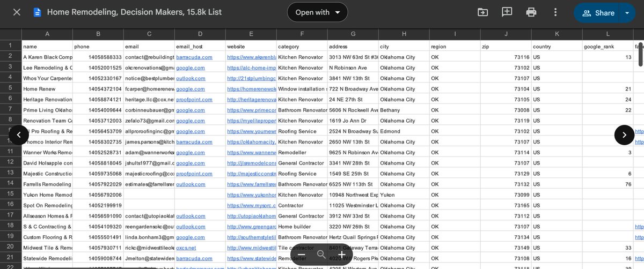Open the three-dot more actions menu
This screenshot has width=644, height=269.
click(555, 12)
